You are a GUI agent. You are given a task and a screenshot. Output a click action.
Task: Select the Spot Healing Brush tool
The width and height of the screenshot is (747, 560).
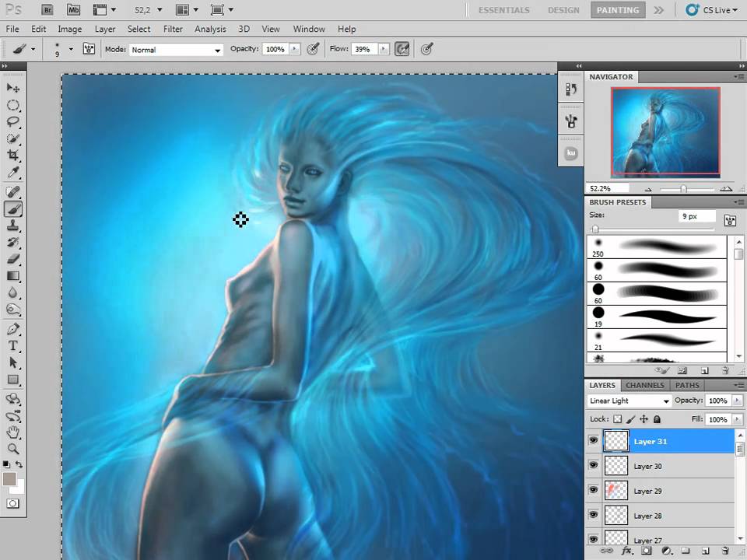pyautogui.click(x=13, y=192)
